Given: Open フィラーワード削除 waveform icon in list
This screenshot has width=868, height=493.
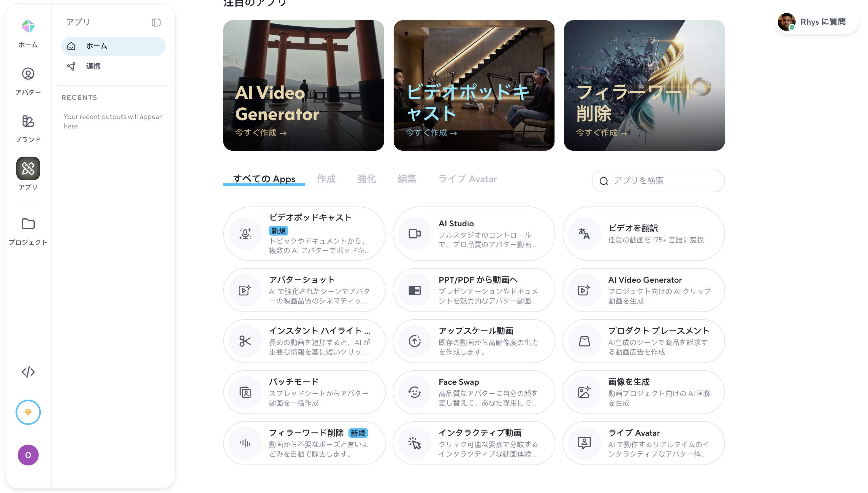Looking at the screenshot, I should [245, 443].
